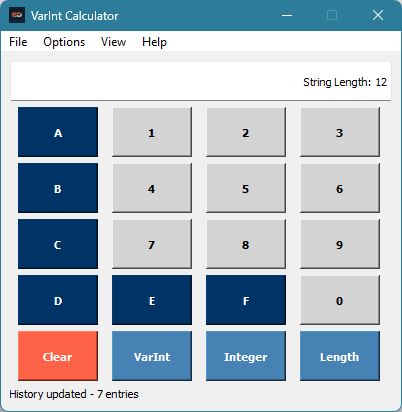The height and width of the screenshot is (412, 402).
Task: Click the VarInt Calculator app icon
Action: pyautogui.click(x=17, y=15)
